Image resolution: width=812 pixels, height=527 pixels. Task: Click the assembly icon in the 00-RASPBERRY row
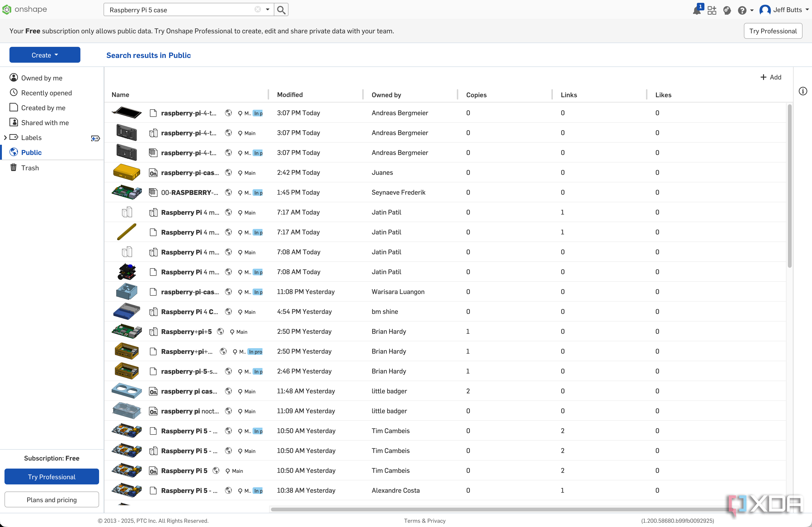tap(153, 193)
